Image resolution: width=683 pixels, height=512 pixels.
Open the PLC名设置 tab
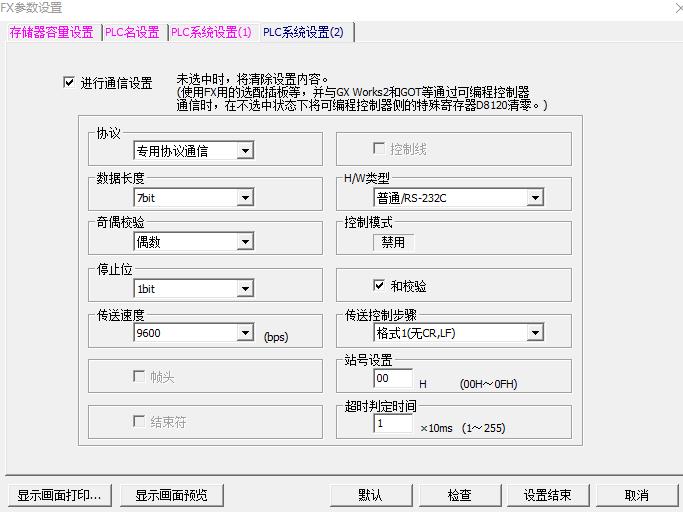click(133, 32)
